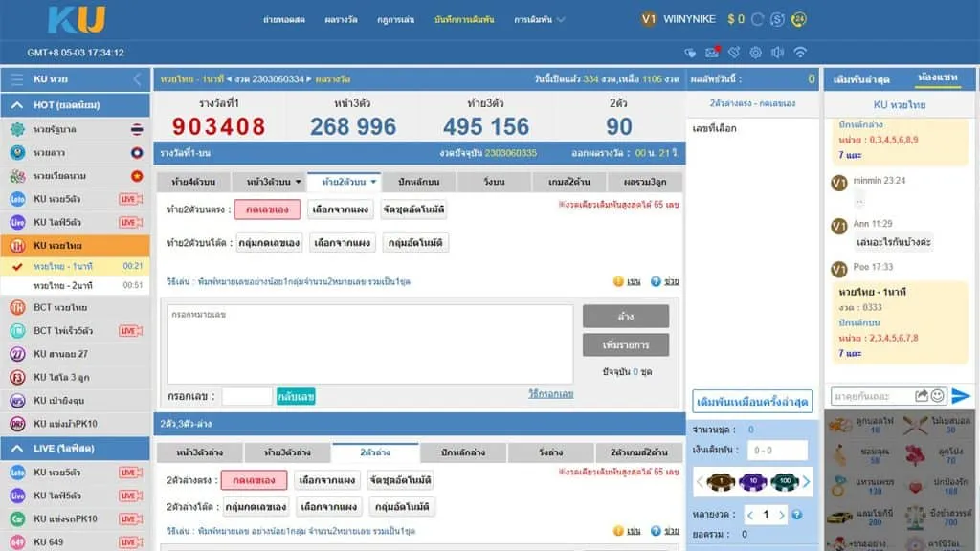Click the share icon in chat box
980x551 pixels.
922,395
